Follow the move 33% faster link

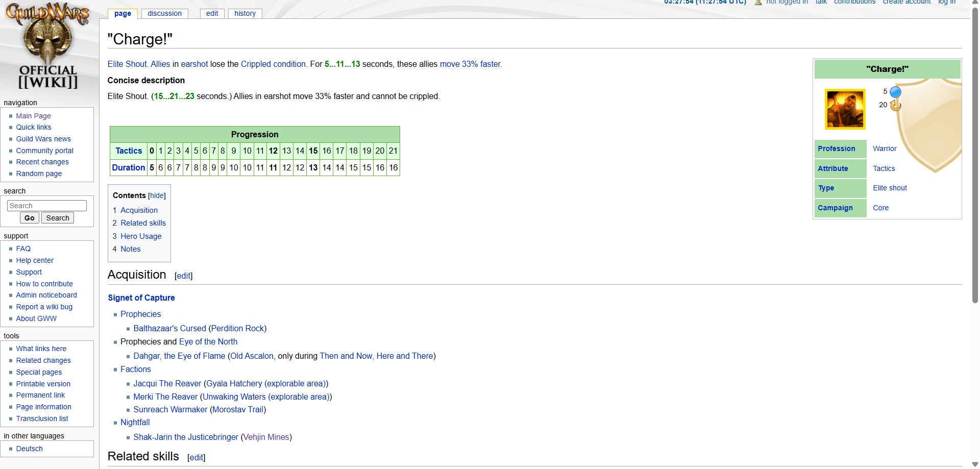click(x=470, y=64)
